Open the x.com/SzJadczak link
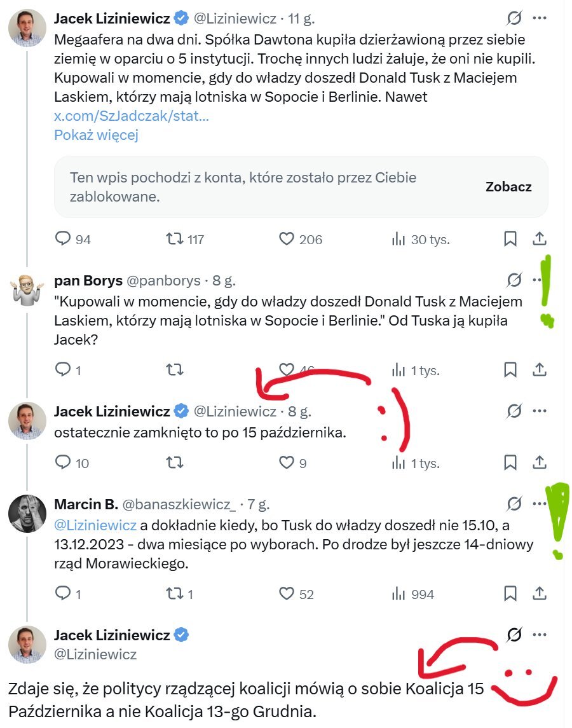The image size is (572, 728). pyautogui.click(x=132, y=116)
